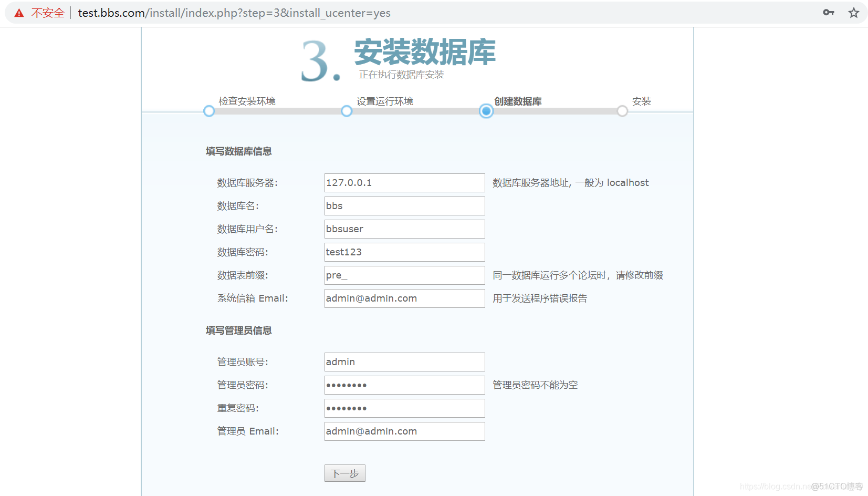Click the 重复密码 label
Screen dimensions: 868x496
[x=238, y=408]
